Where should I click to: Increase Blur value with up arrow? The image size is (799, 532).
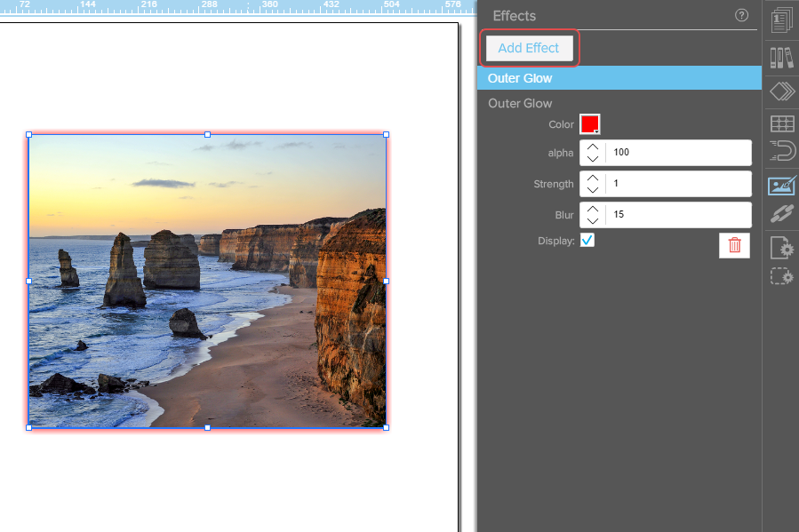click(x=593, y=209)
